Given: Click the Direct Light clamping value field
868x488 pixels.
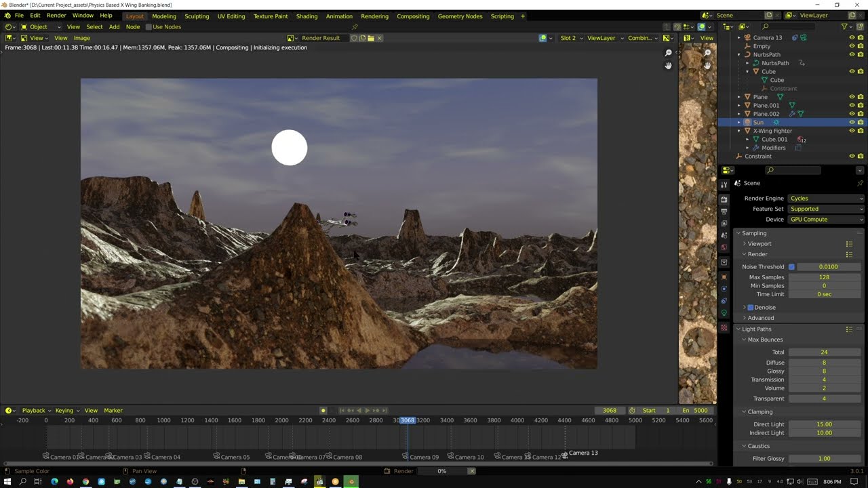Looking at the screenshot, I should (x=826, y=424).
